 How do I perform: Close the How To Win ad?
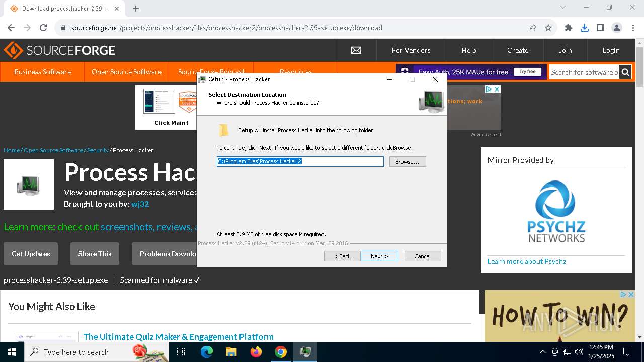[631, 294]
